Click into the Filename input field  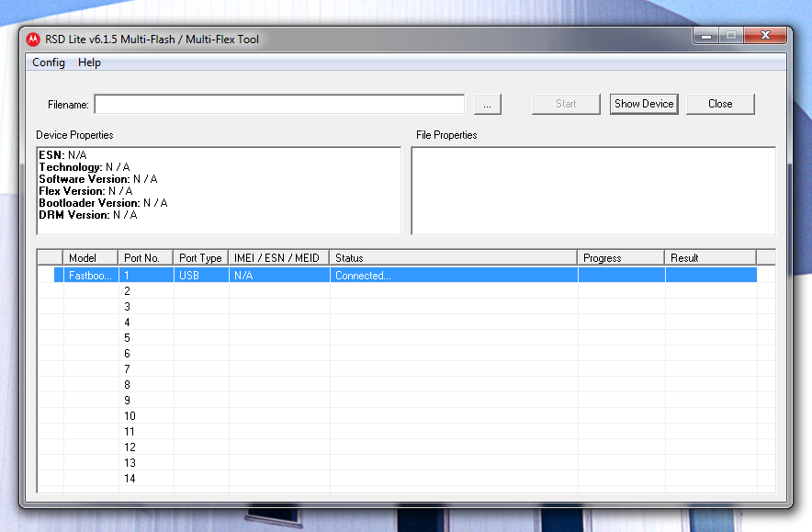pyautogui.click(x=279, y=104)
